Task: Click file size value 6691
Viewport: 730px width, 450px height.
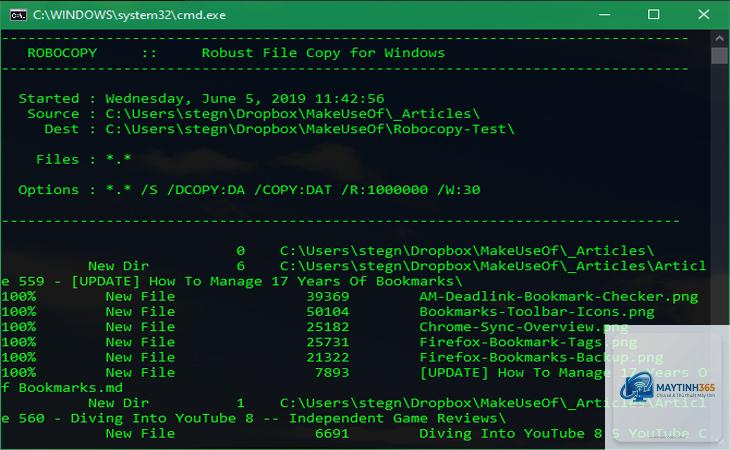Action: [x=332, y=434]
